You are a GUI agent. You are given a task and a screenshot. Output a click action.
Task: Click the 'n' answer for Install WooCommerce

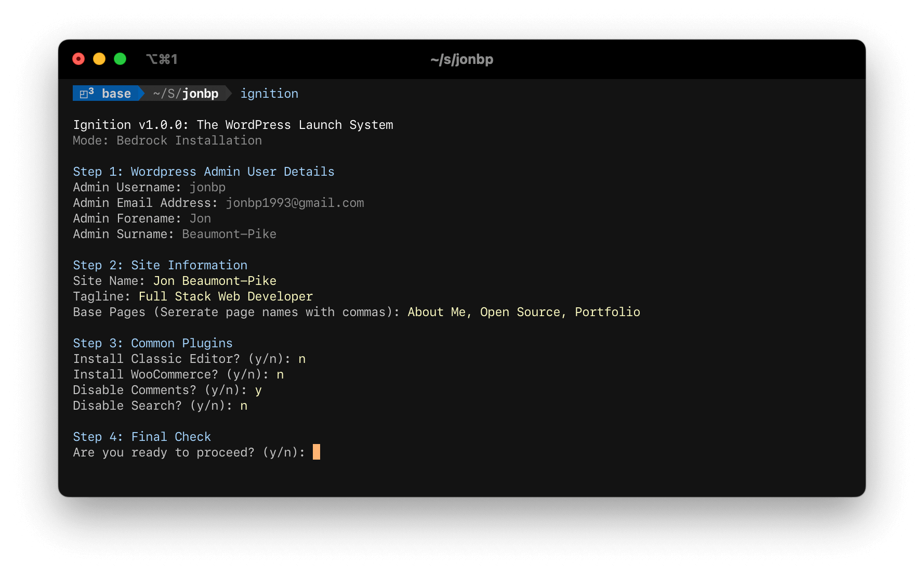coord(281,374)
